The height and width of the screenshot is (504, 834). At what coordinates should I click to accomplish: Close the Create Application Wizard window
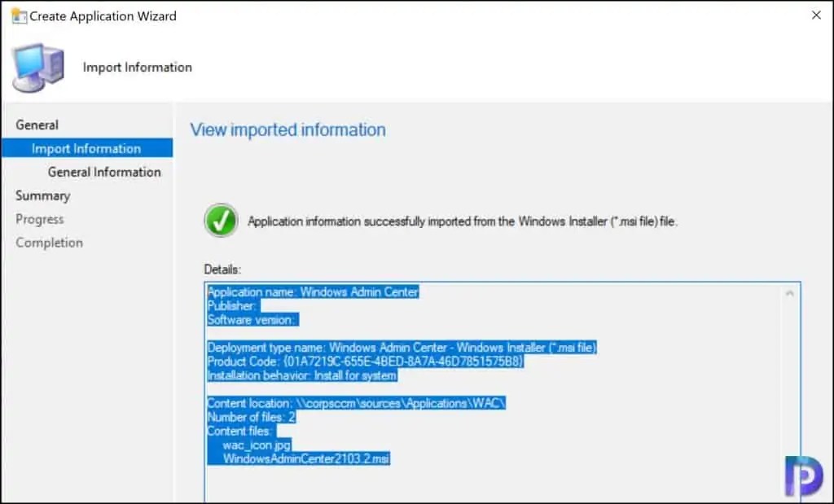[816, 15]
